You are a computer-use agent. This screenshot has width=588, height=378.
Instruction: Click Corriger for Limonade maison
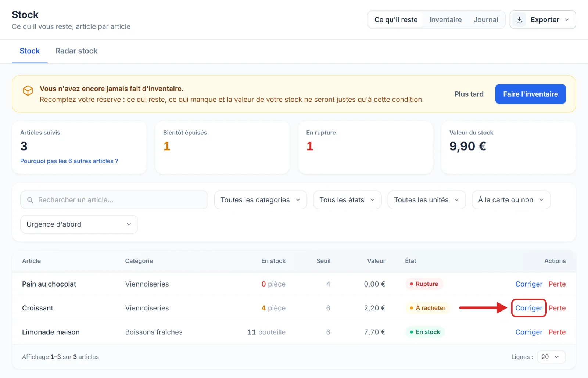(529, 332)
